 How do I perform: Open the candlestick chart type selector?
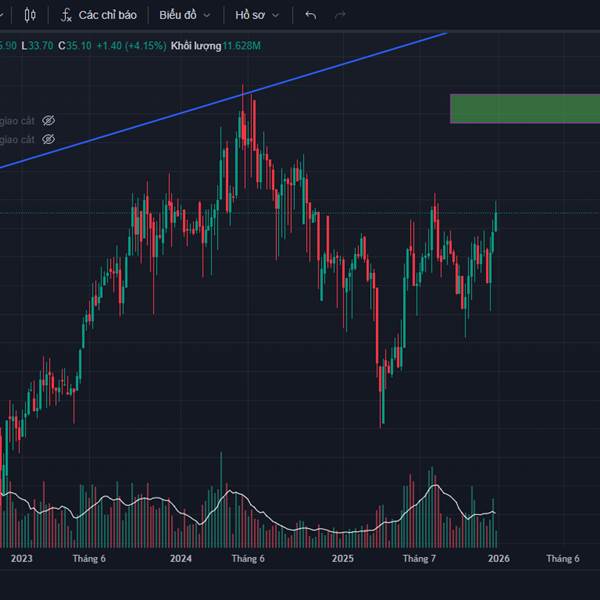click(x=30, y=15)
